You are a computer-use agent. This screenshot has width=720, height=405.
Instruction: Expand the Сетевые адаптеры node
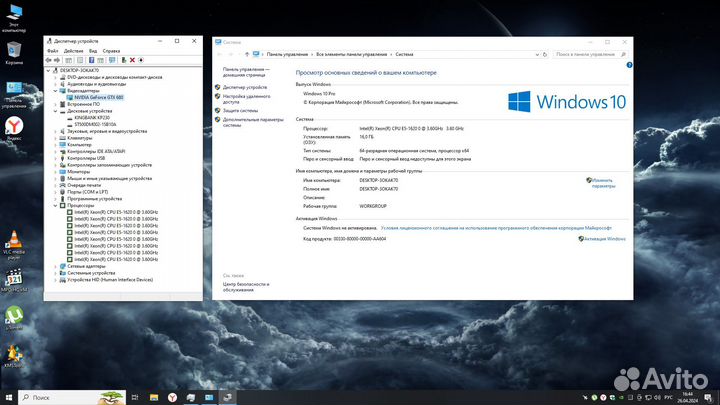56,266
